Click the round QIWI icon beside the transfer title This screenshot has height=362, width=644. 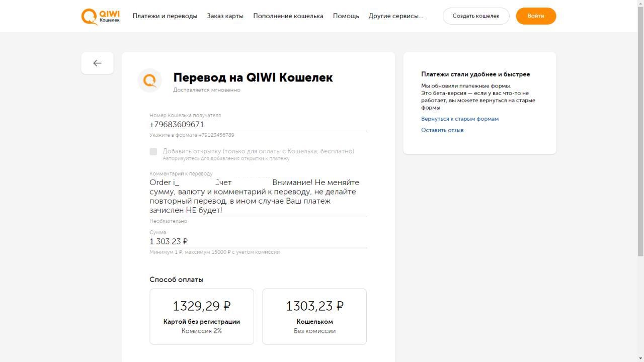click(150, 80)
